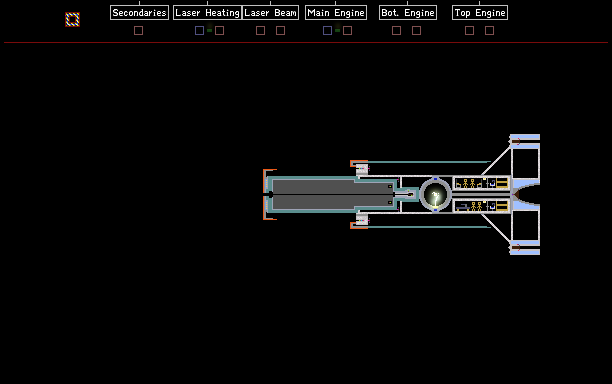Click the striped yellow-blue square icon
Image resolution: width=612 pixels, height=384 pixels.
click(x=72, y=20)
